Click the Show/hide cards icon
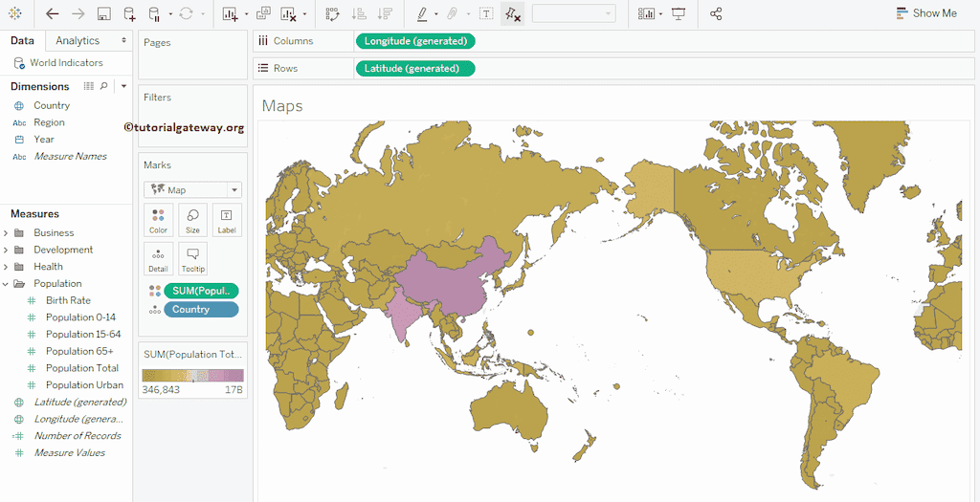This screenshot has width=980, height=502. pyautogui.click(x=646, y=13)
